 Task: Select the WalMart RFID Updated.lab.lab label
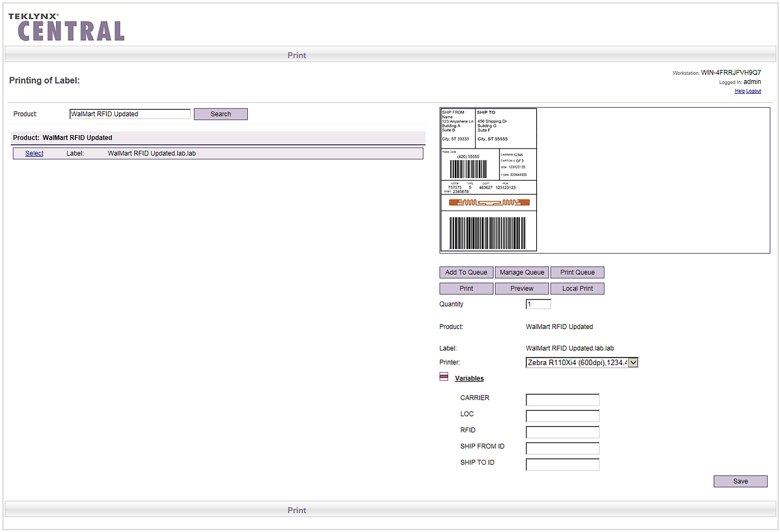click(34, 153)
